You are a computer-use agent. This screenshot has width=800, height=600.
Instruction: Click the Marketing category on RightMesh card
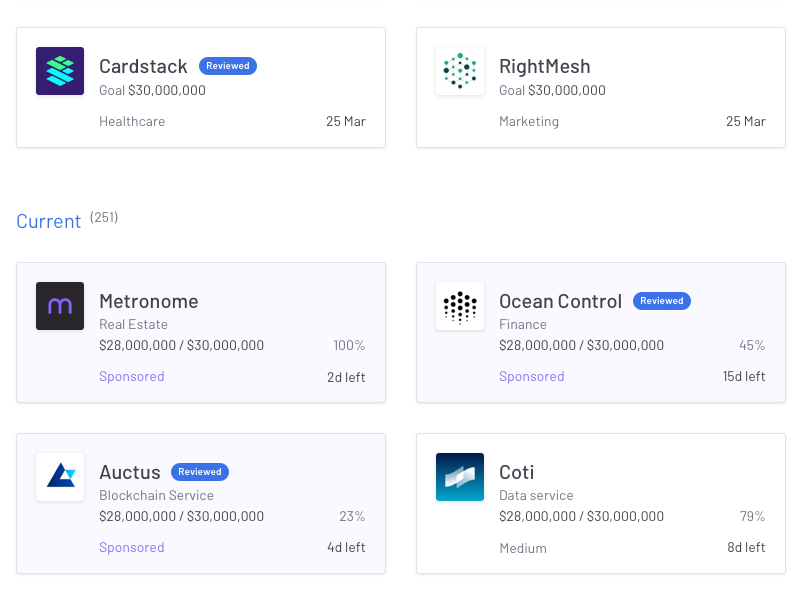click(x=529, y=122)
